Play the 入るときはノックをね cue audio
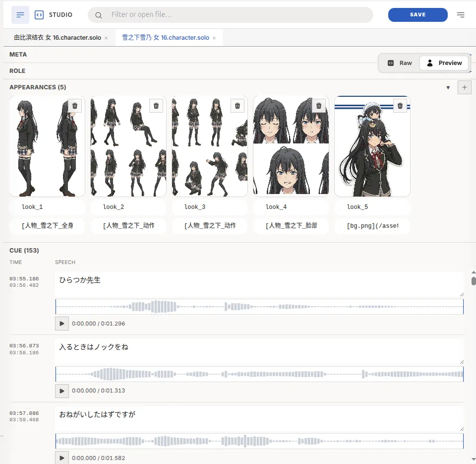The height and width of the screenshot is (464, 476). [62, 391]
